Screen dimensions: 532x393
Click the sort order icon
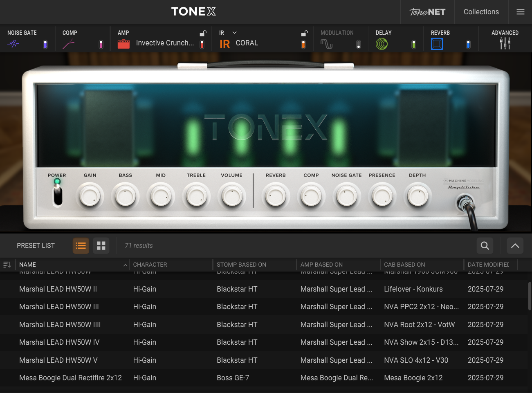tap(7, 265)
